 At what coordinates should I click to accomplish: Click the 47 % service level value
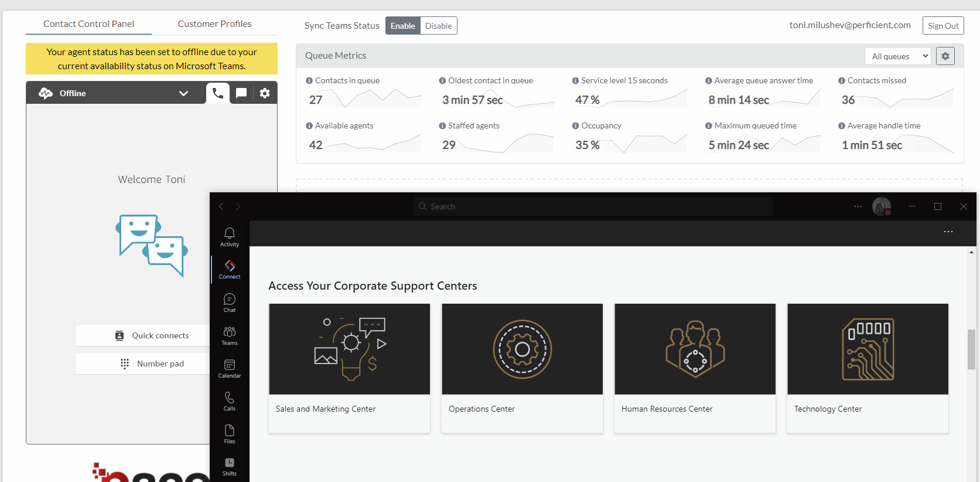click(x=588, y=100)
